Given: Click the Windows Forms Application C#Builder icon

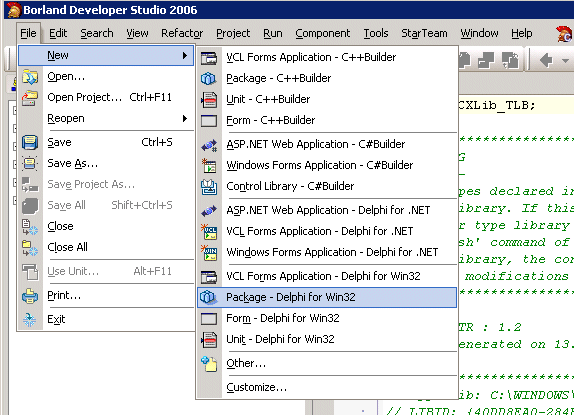Looking at the screenshot, I should tap(209, 166).
